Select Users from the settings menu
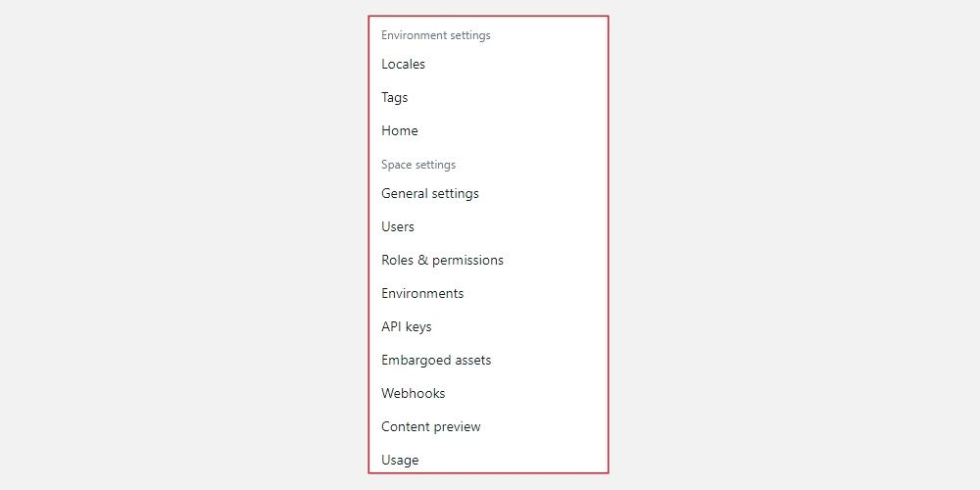Screen dimensions: 980x490 pyautogui.click(x=398, y=227)
